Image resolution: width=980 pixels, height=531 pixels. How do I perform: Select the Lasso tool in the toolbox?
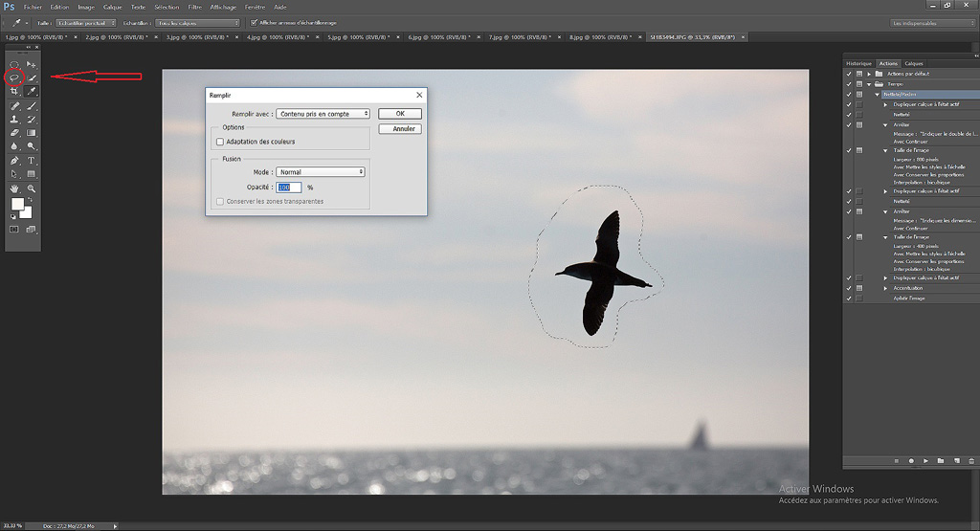14,77
